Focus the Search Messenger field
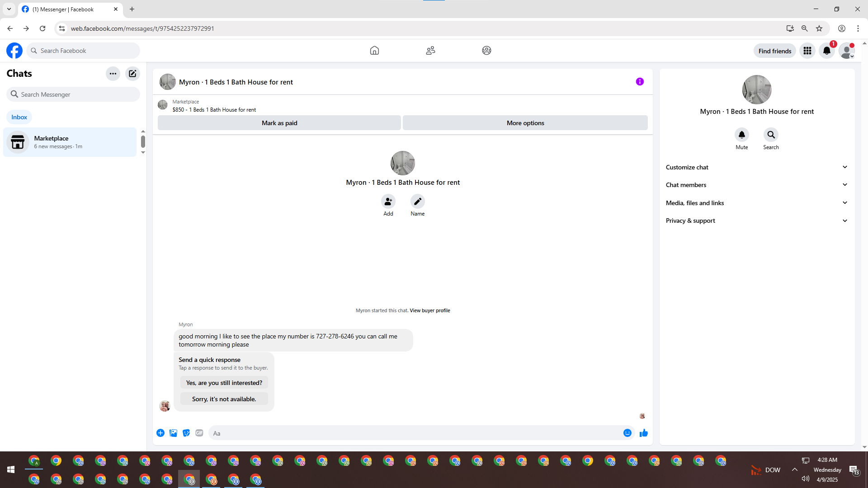 (73, 94)
